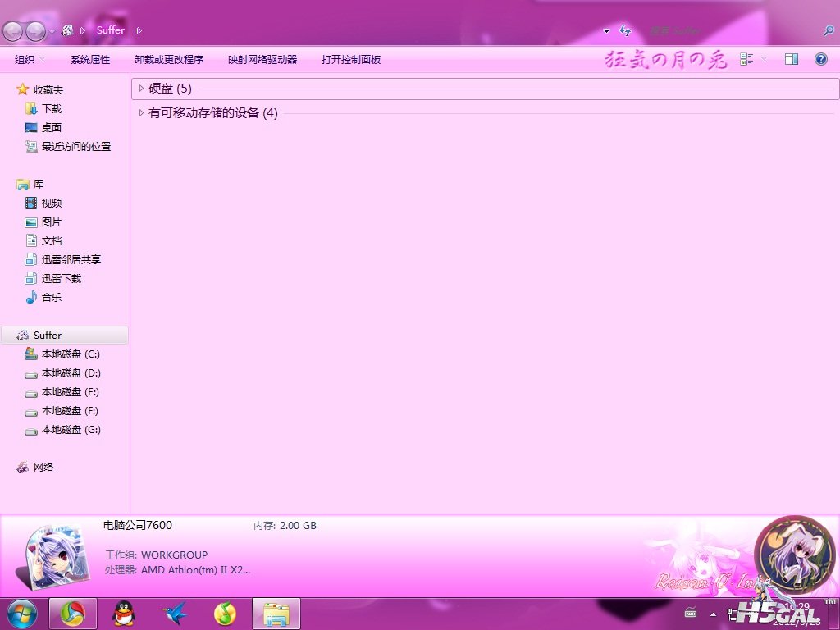Select 收藏夹 in the navigation pane
The image size is (840, 630).
pos(48,89)
